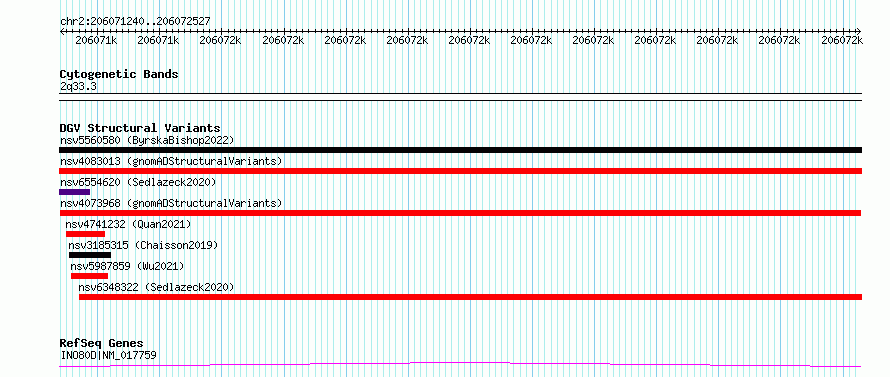This screenshot has height=377, width=890.
Task: Open variant label nsv4083013 (gnomADStructuralVariants)
Action: point(171,161)
